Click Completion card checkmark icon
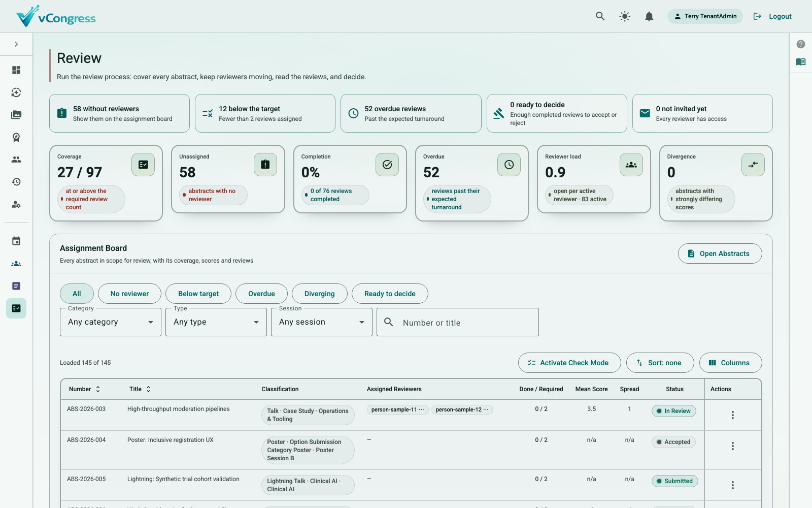This screenshot has width=812, height=508. tap(387, 165)
